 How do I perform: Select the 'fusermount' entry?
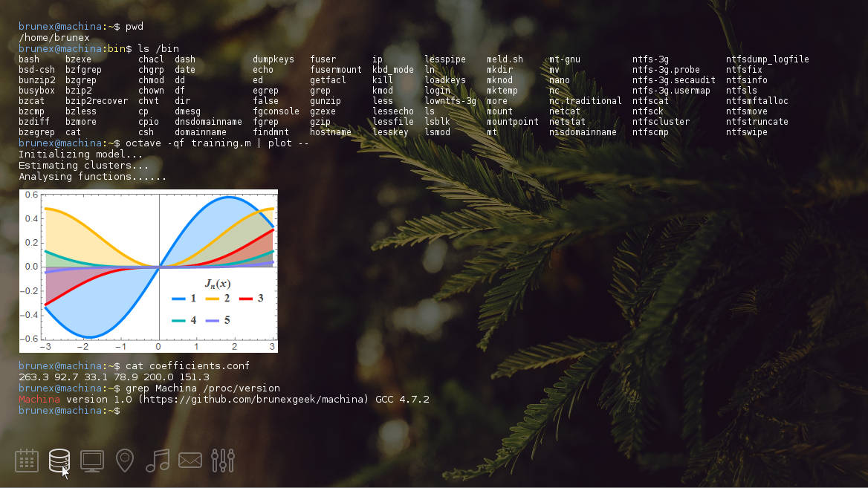pyautogui.click(x=336, y=70)
